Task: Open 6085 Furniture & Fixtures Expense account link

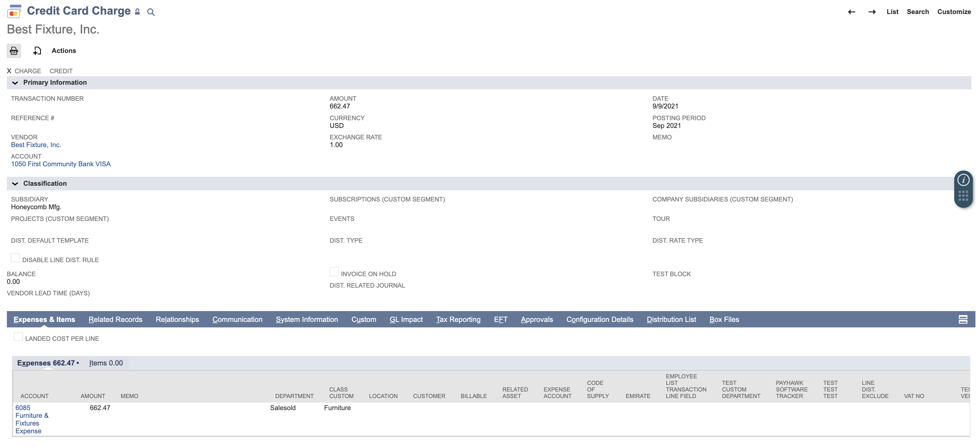Action: tap(32, 419)
